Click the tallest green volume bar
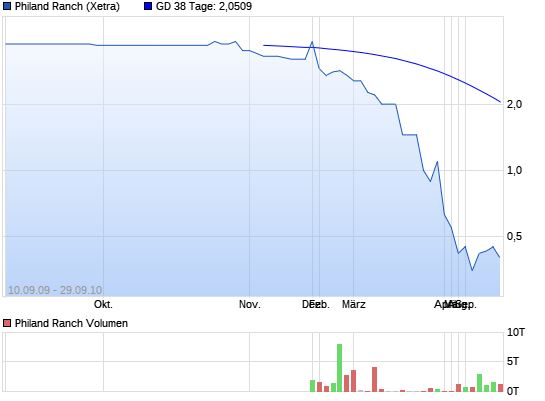This screenshot has width=545, height=401. pos(340,368)
